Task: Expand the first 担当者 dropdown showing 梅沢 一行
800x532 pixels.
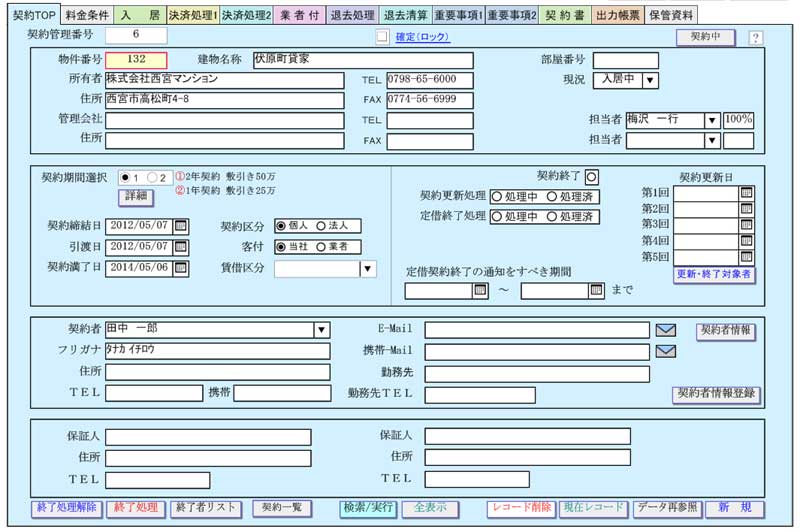Action: pyautogui.click(x=712, y=121)
